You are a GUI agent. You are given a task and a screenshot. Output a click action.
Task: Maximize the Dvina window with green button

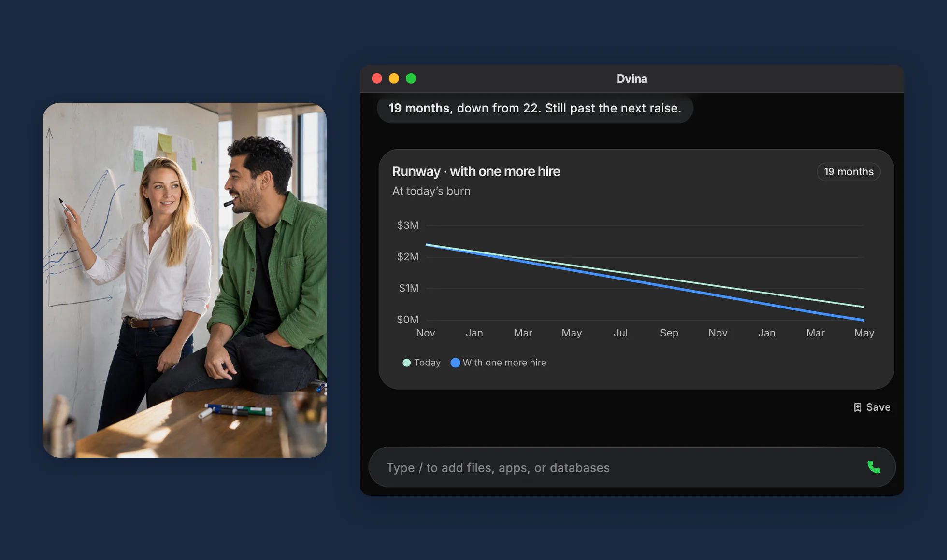tap(411, 78)
